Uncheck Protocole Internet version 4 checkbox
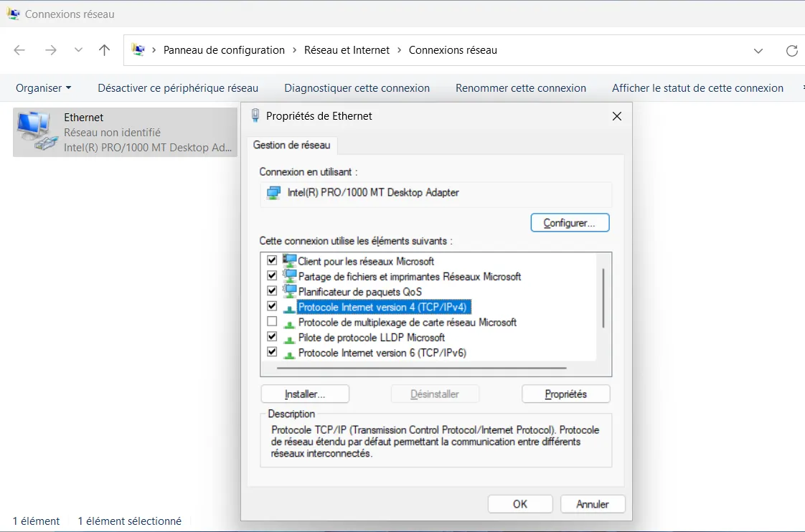Image resolution: width=805 pixels, height=532 pixels. click(272, 306)
